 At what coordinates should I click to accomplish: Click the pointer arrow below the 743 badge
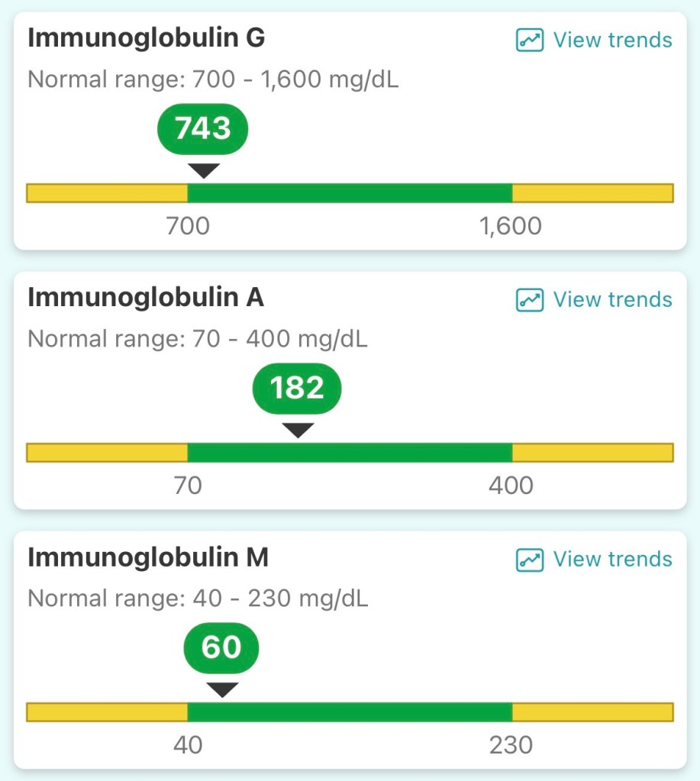point(202,171)
